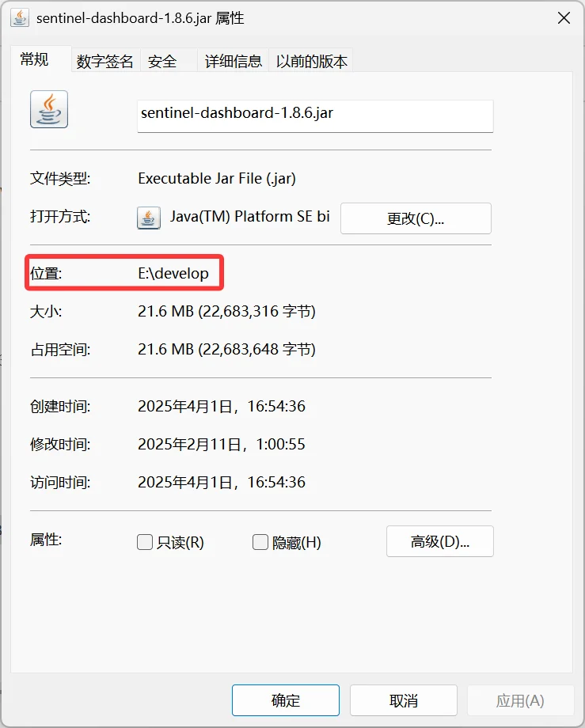Enable the 只读(R) checkbox
Viewport: 585px width, 728px height.
144,542
